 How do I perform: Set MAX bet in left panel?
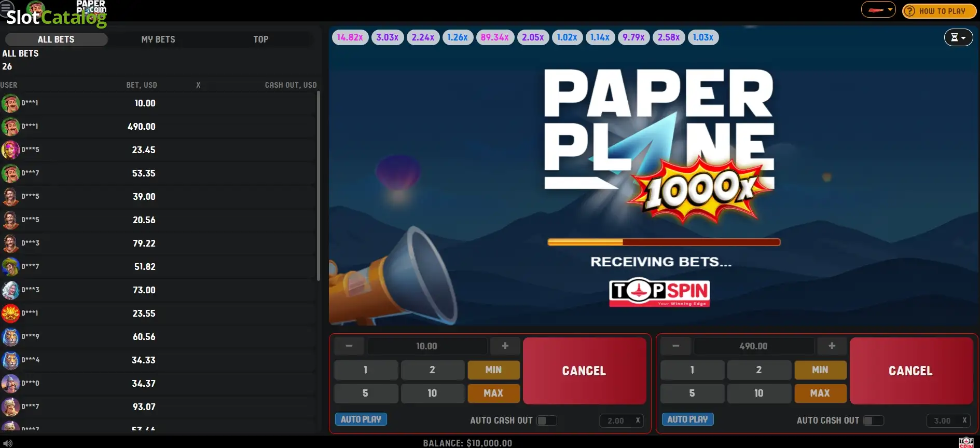click(x=493, y=393)
